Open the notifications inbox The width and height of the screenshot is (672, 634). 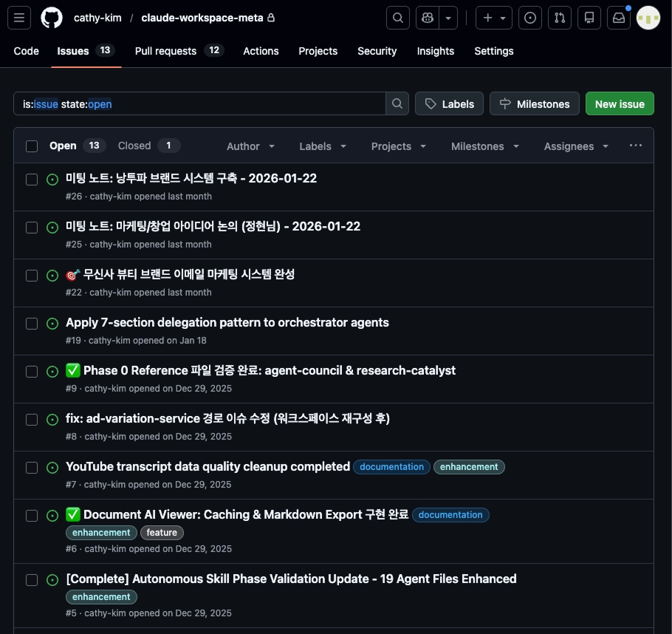(x=618, y=18)
